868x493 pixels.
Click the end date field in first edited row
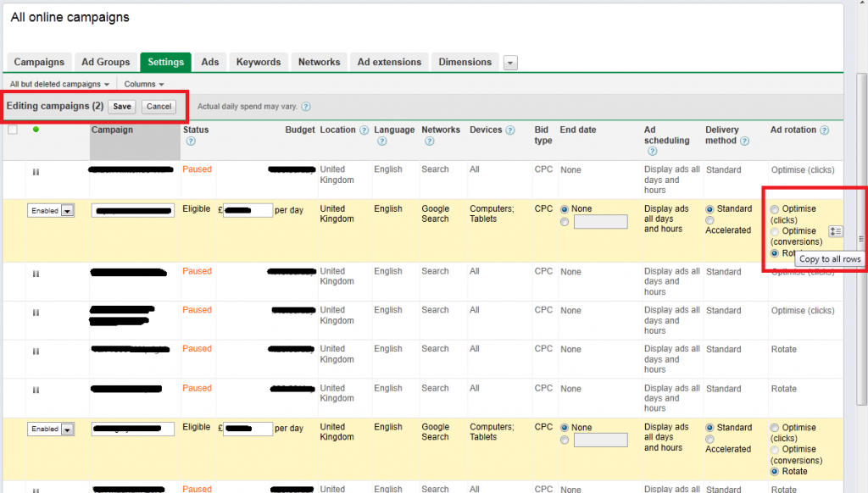pyautogui.click(x=600, y=222)
